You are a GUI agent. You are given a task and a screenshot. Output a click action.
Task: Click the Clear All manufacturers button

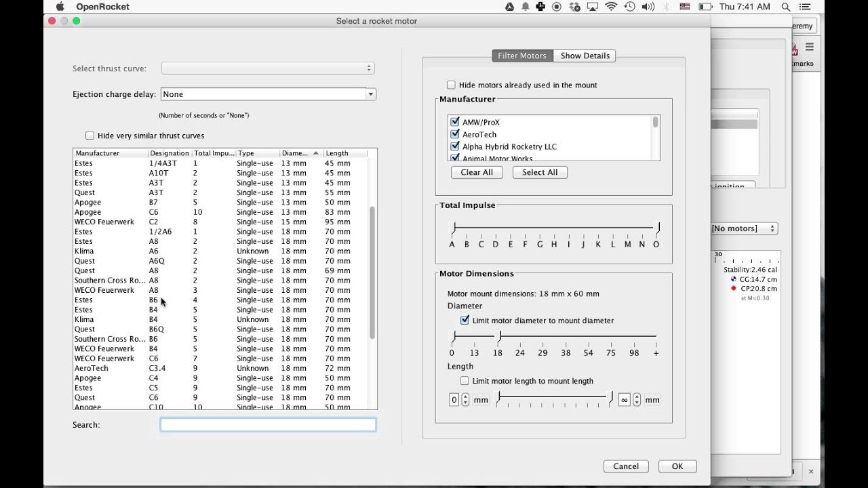click(x=477, y=172)
